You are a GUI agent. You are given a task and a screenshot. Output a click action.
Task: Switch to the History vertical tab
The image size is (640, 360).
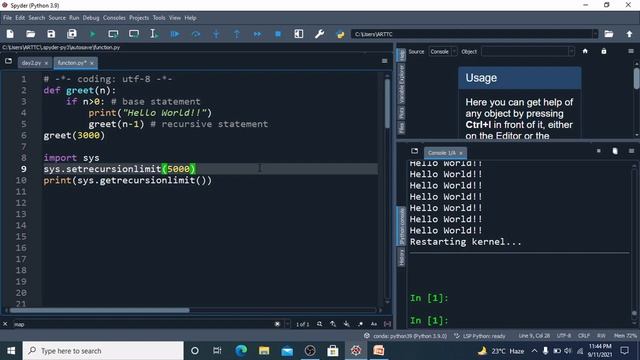(x=402, y=258)
